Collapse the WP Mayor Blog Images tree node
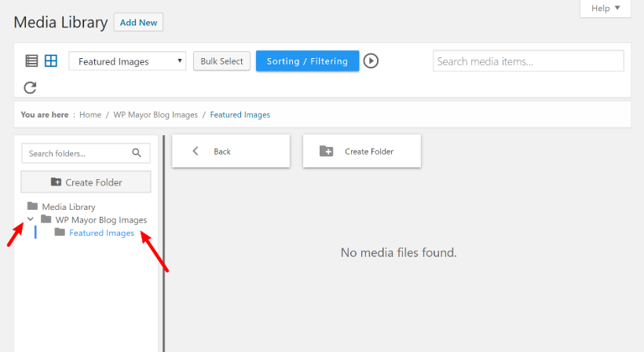This screenshot has width=644, height=352. [x=31, y=219]
